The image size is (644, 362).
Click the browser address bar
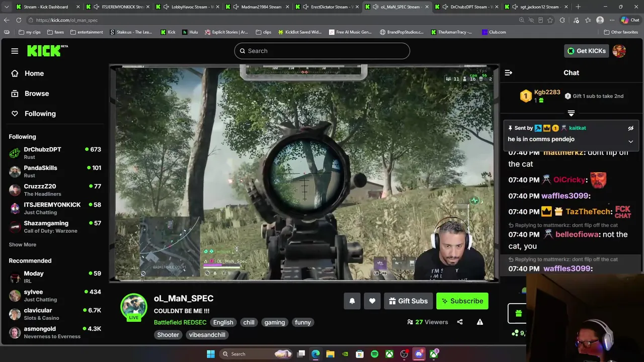click(272, 20)
